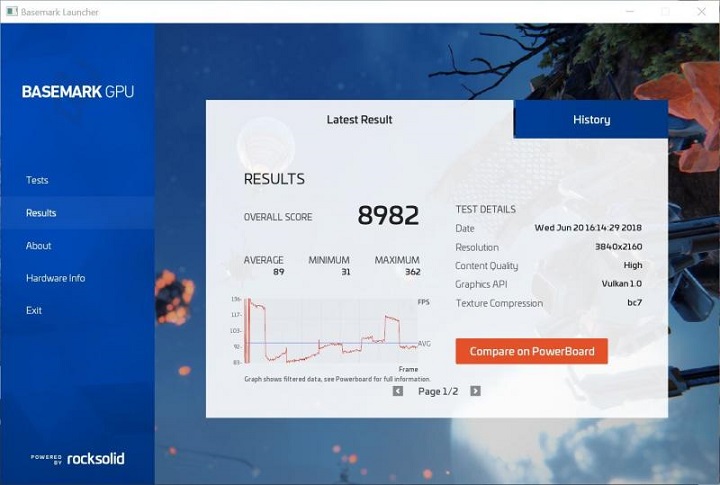
Task: Click the Basemark GPU logo
Action: pos(78,92)
